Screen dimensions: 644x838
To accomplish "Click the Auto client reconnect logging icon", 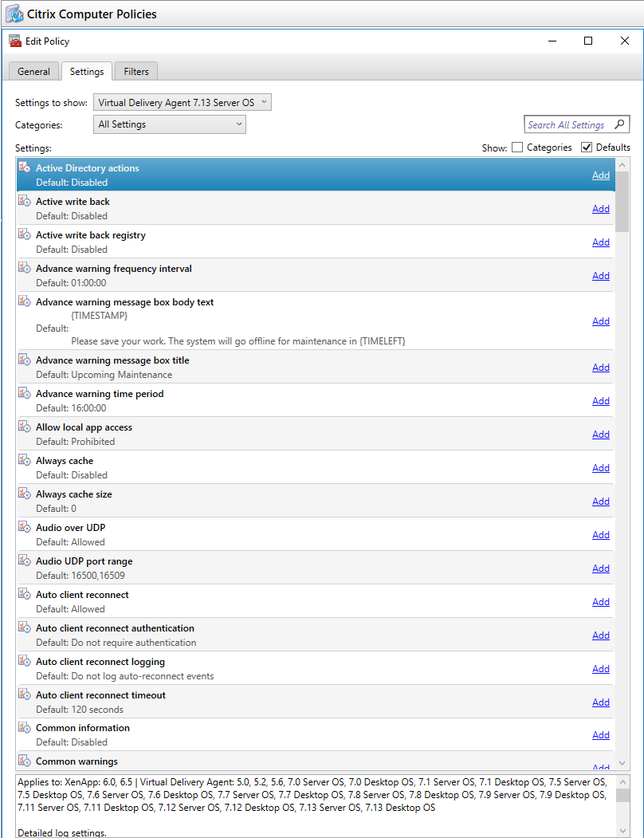I will click(25, 661).
